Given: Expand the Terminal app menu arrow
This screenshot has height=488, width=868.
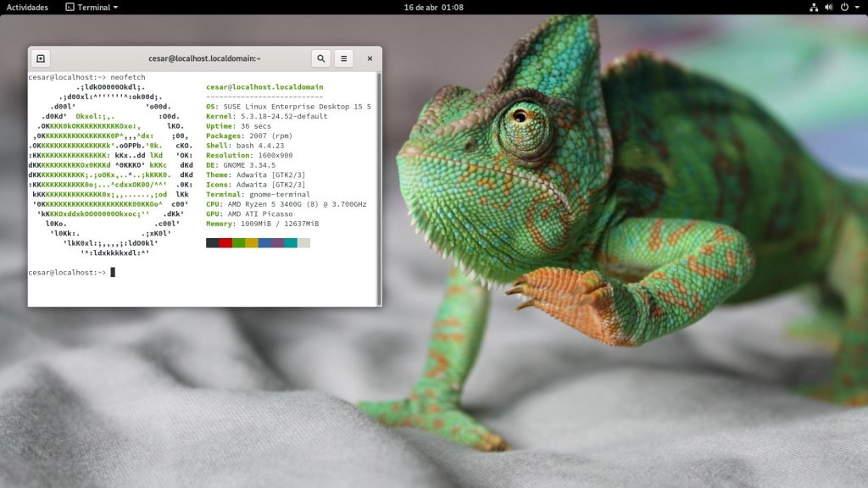Looking at the screenshot, I should tap(115, 8).
